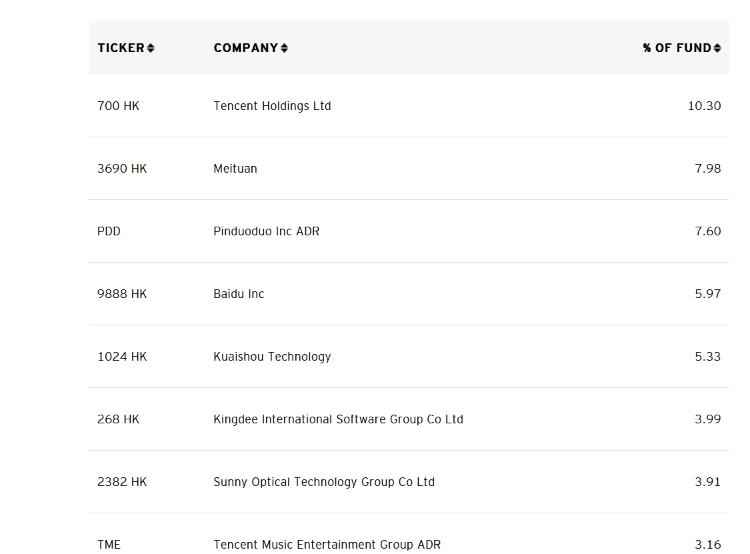Viewport: 750px width, 554px height.
Task: Select fund percentage value 5.33
Action: (707, 356)
